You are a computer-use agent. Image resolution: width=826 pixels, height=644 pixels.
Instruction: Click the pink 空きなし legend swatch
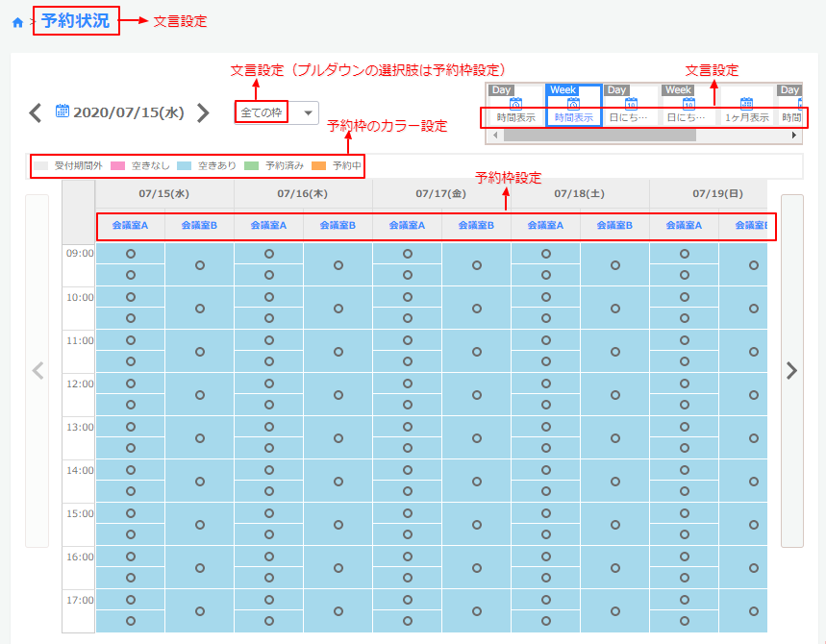118,166
